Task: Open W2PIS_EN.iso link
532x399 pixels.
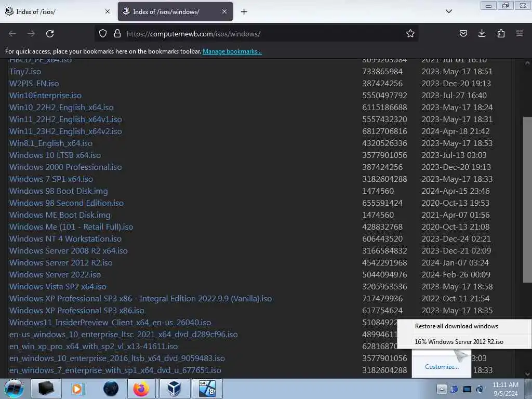Action: coord(34,84)
